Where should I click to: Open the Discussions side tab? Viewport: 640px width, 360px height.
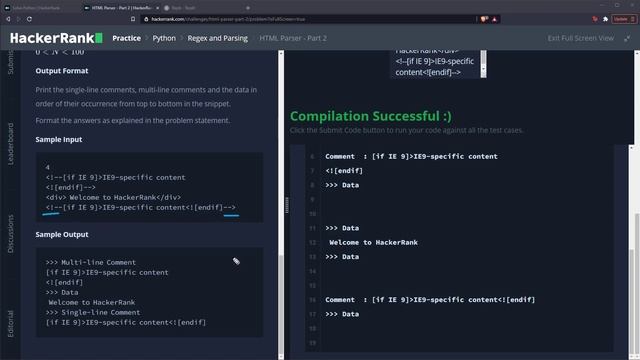tap(11, 233)
